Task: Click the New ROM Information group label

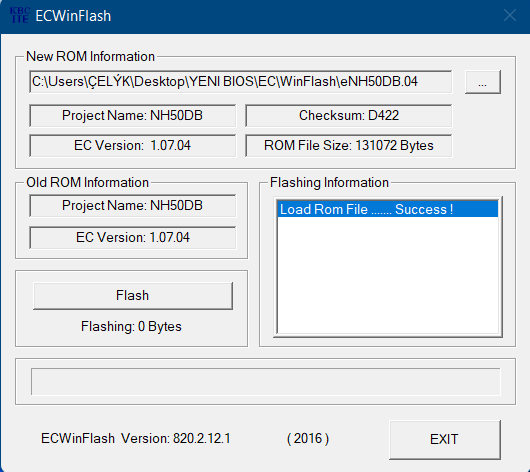Action: 90,56
